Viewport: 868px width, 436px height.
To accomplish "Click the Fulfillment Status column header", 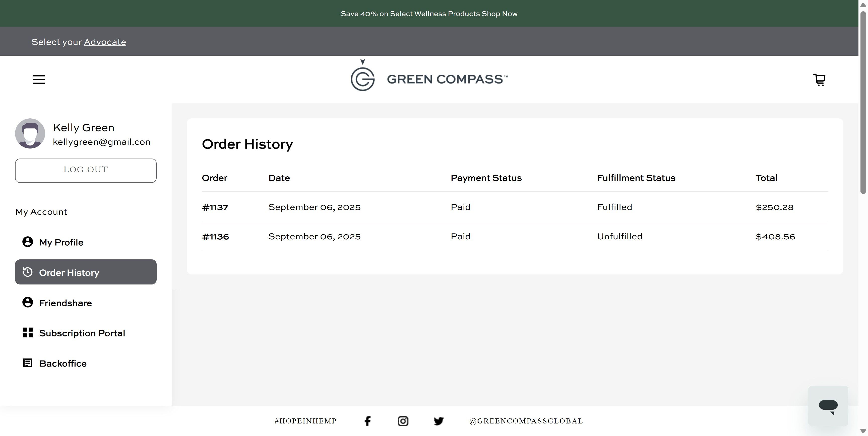I will (636, 178).
